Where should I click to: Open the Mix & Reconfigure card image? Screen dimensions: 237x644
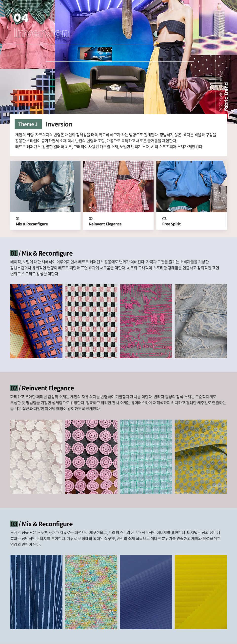(45, 186)
